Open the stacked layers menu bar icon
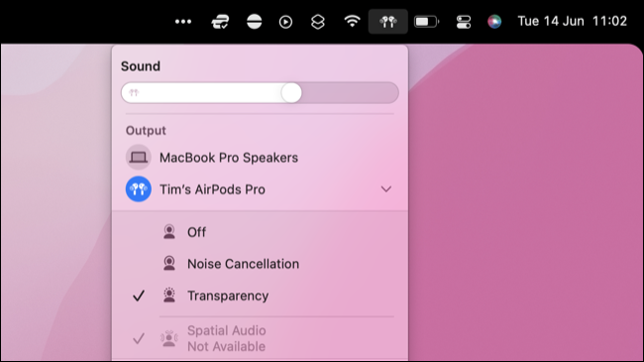Image resolution: width=644 pixels, height=362 pixels. coord(318,22)
